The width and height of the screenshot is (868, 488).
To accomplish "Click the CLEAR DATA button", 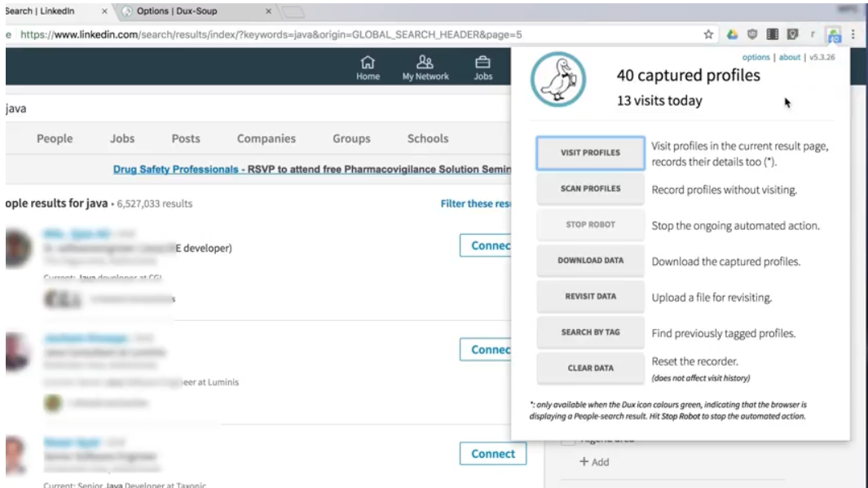I will click(x=590, y=368).
